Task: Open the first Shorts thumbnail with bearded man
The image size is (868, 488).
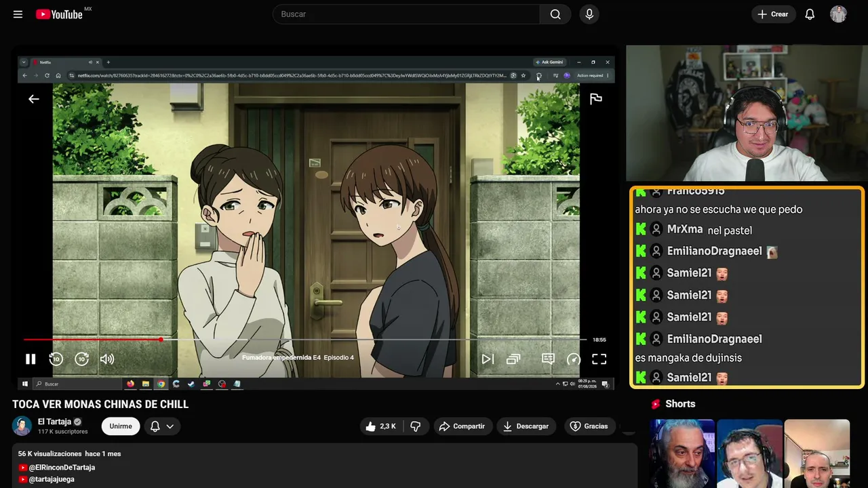Action: pyautogui.click(x=682, y=453)
